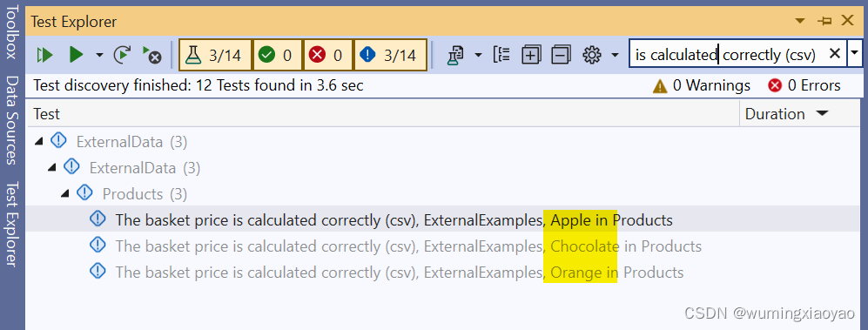Screen dimensions: 868x330
Task: Run all tests in view
Action: pyautogui.click(x=44, y=55)
